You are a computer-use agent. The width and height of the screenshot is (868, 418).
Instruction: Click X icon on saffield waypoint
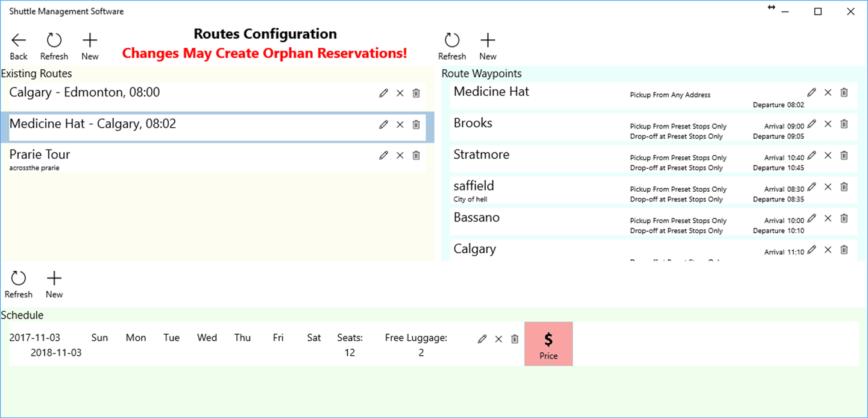(828, 187)
